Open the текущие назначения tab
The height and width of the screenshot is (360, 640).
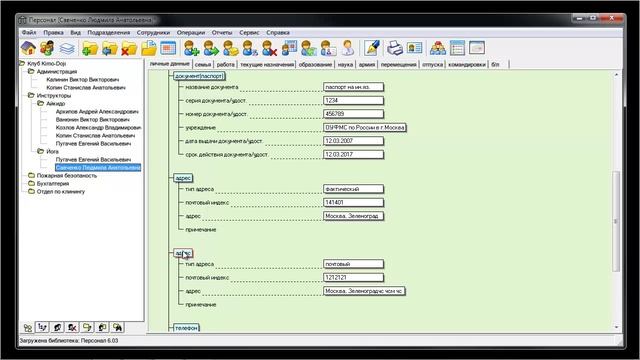coord(267,64)
